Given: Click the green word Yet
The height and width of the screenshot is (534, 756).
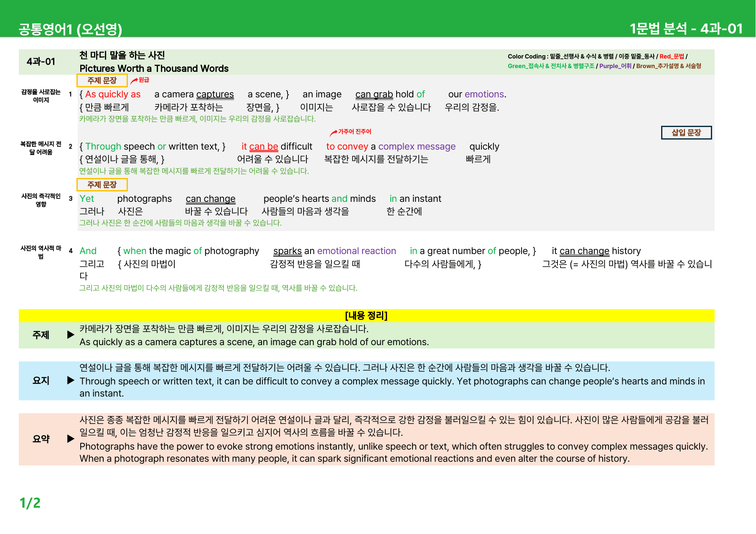Looking at the screenshot, I should tap(87, 199).
